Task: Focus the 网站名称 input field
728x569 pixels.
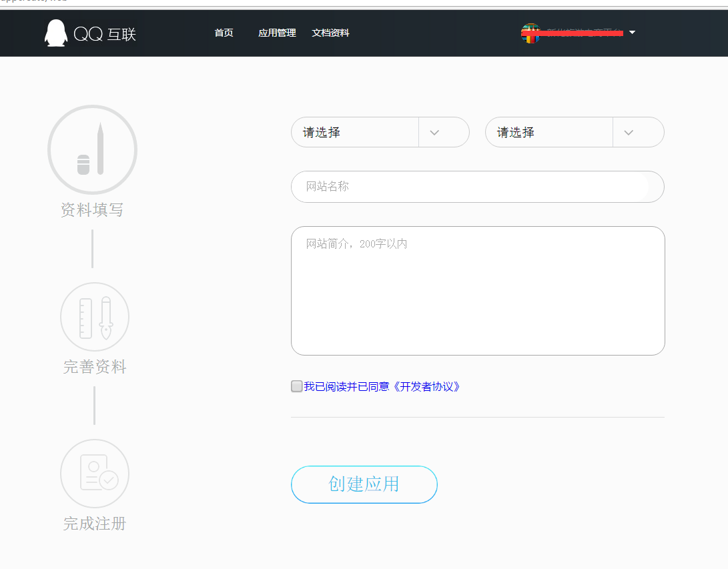Action: point(477,187)
